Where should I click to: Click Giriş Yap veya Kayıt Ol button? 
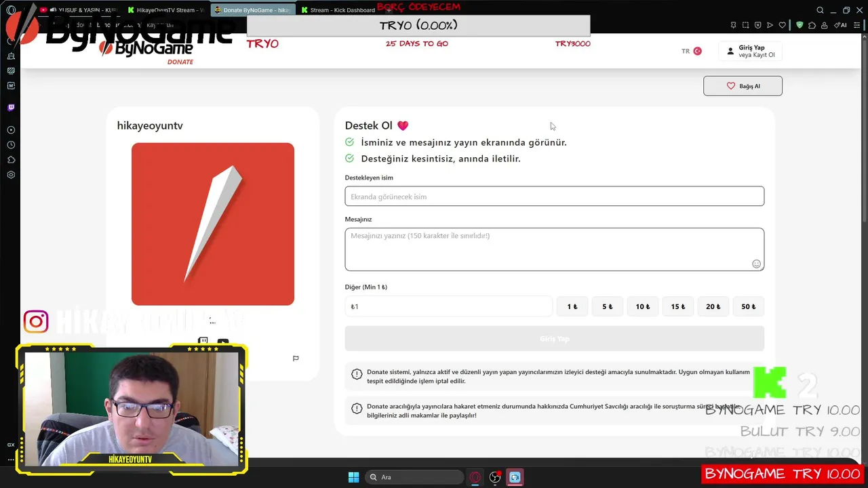750,51
